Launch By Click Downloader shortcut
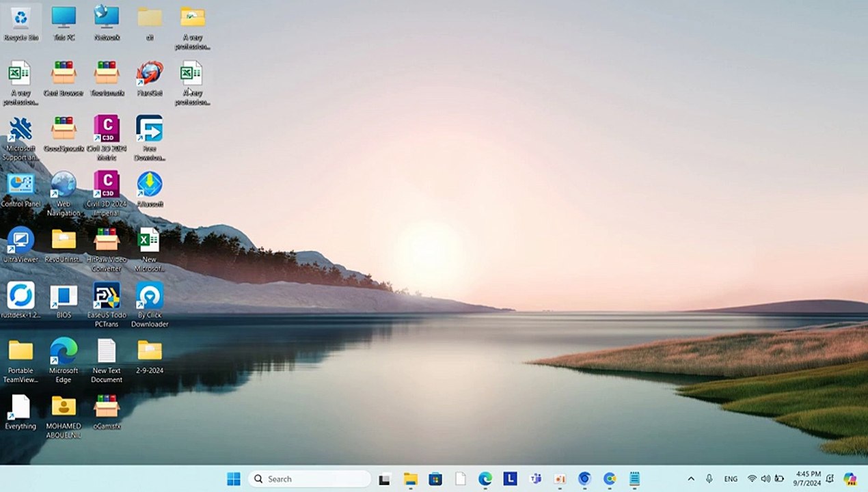868x492 pixels. coord(150,297)
